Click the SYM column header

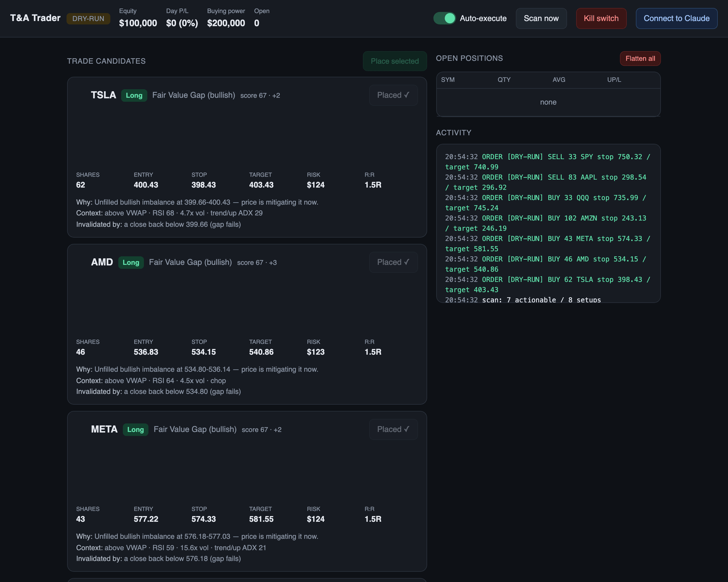tap(448, 80)
